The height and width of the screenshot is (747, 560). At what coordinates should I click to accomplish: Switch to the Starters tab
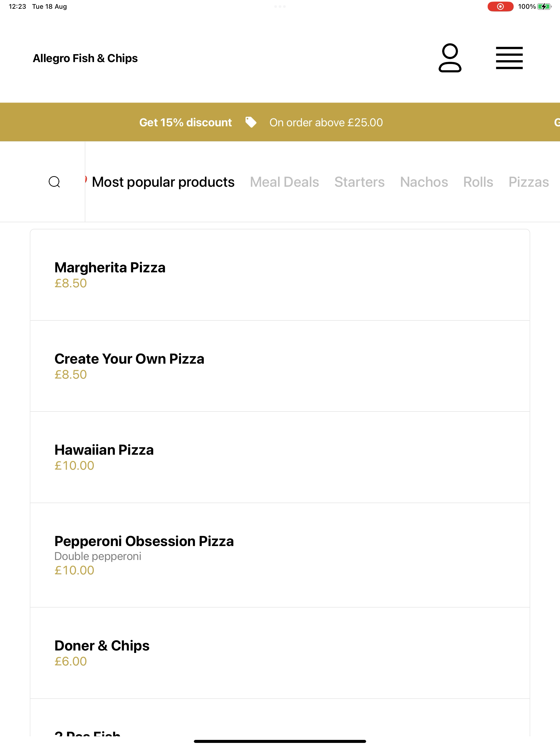(x=359, y=182)
